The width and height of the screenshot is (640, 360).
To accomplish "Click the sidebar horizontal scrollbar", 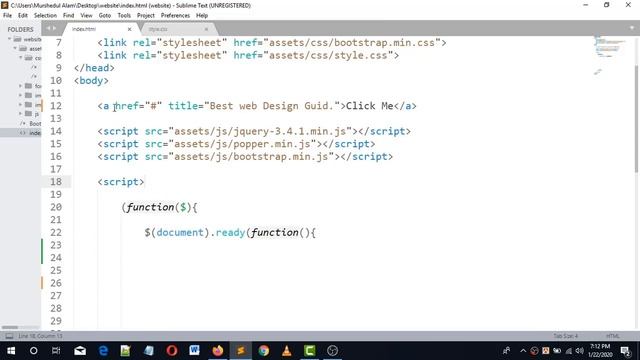I will [10, 327].
